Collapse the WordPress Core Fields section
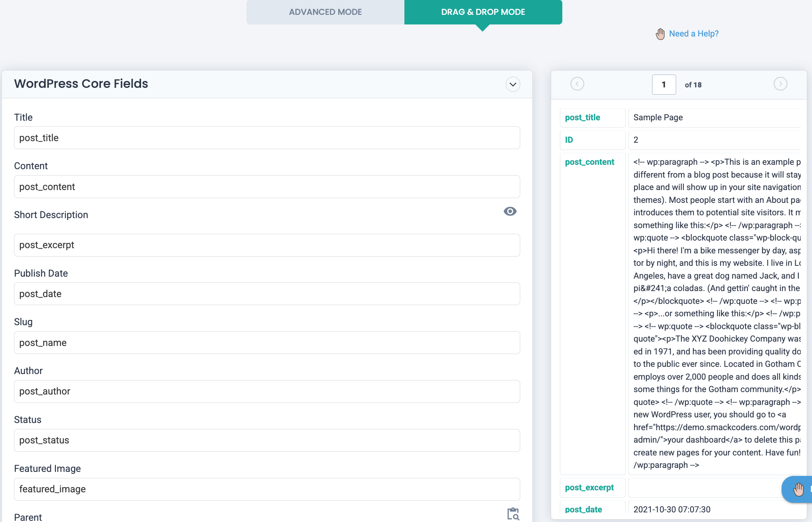The image size is (812, 522). [513, 84]
